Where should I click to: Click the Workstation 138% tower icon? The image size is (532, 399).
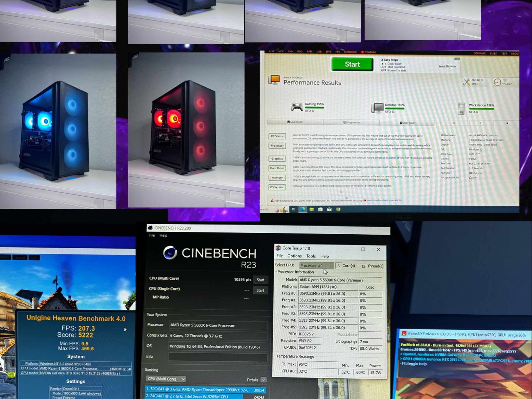461,109
